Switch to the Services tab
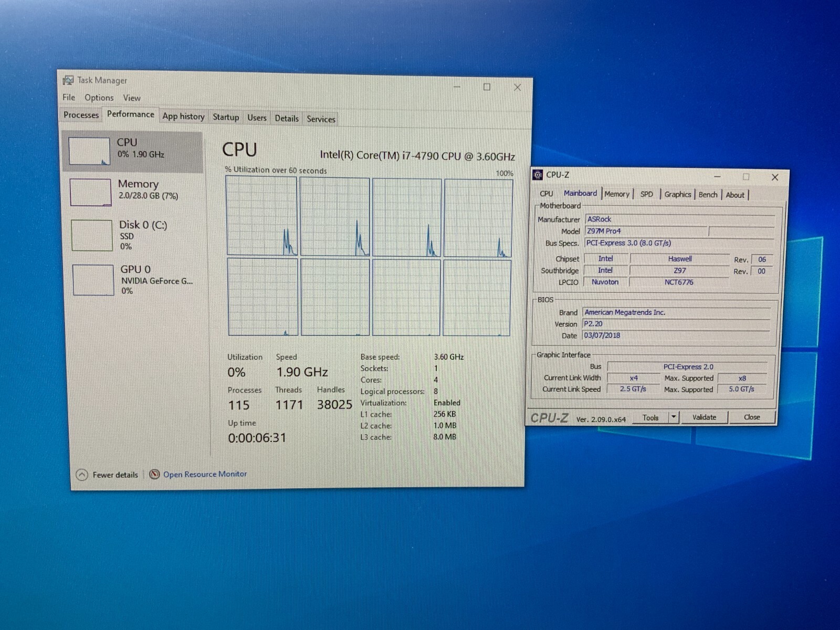This screenshot has width=840, height=630. pos(321,119)
